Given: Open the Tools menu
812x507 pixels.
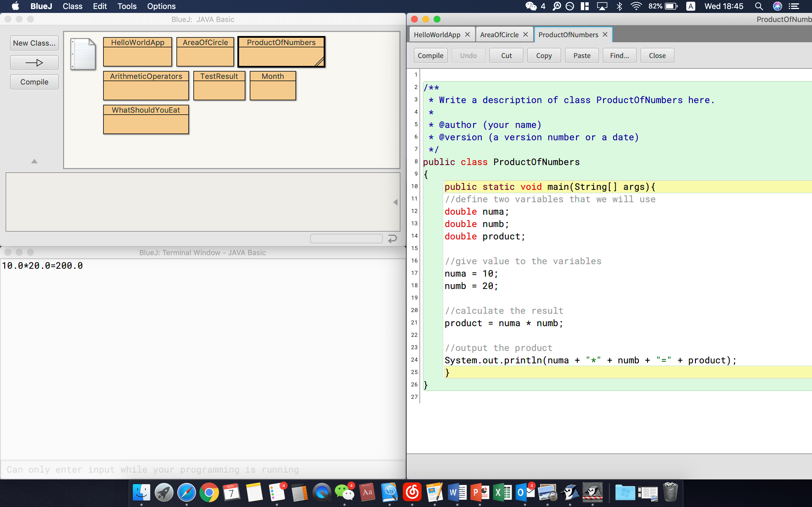Looking at the screenshot, I should 127,6.
